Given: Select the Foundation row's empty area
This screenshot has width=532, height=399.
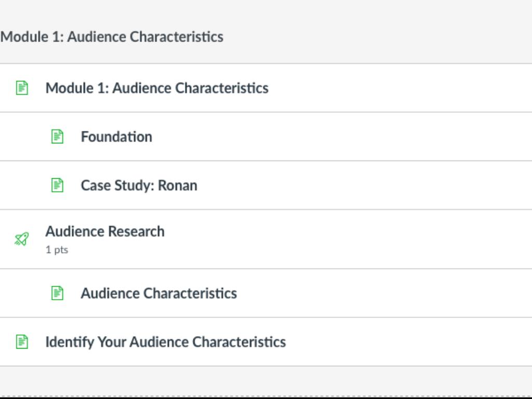Looking at the screenshot, I should point(364,137).
